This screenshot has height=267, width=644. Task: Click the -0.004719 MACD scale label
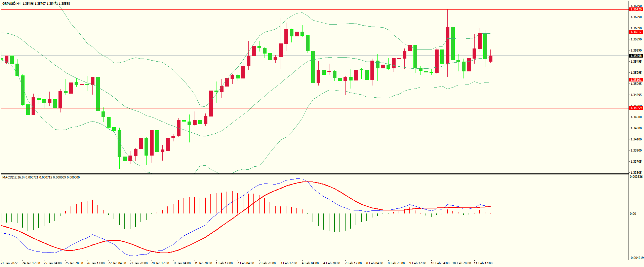(636, 258)
